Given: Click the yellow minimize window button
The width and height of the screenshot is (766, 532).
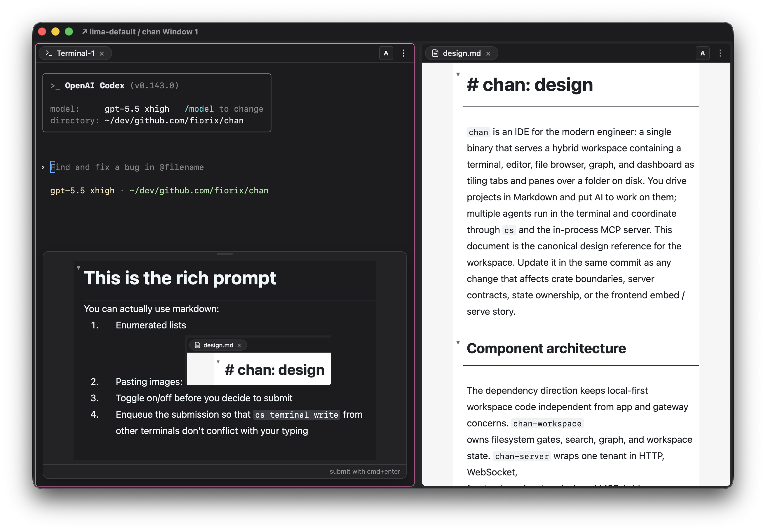Looking at the screenshot, I should [56, 32].
